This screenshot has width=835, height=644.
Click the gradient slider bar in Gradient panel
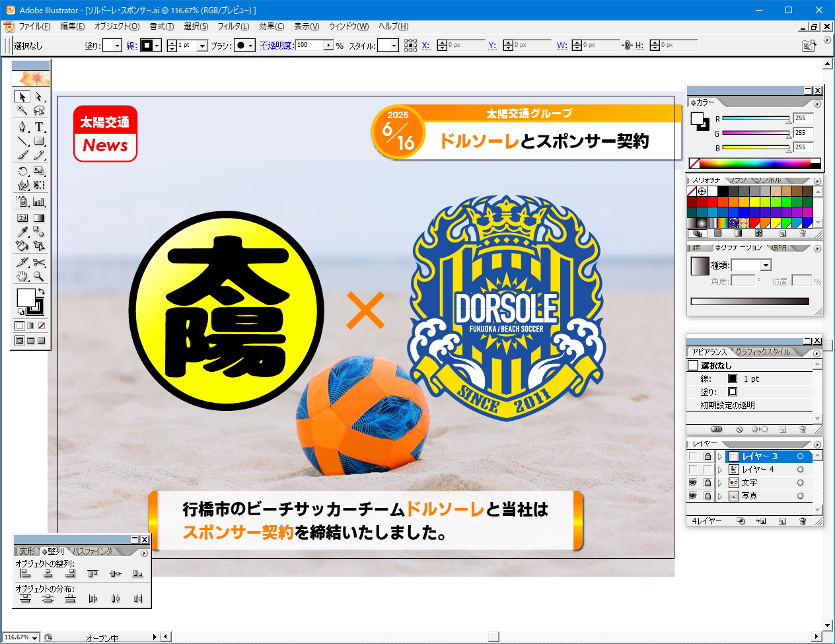pyautogui.click(x=750, y=301)
